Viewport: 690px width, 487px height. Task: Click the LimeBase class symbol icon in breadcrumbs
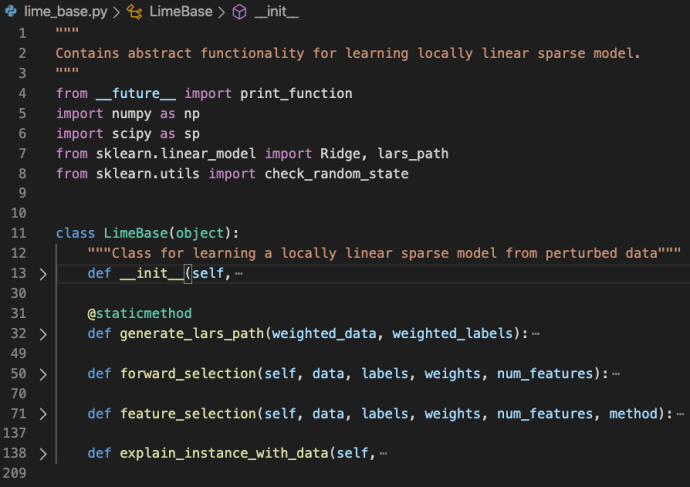click(133, 13)
